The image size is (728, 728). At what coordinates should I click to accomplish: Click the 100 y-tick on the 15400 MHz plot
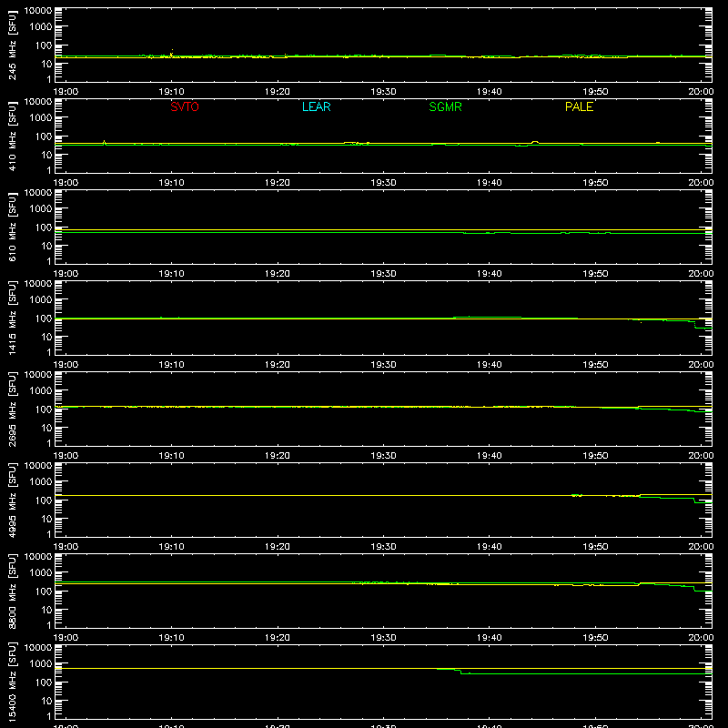pos(44,682)
